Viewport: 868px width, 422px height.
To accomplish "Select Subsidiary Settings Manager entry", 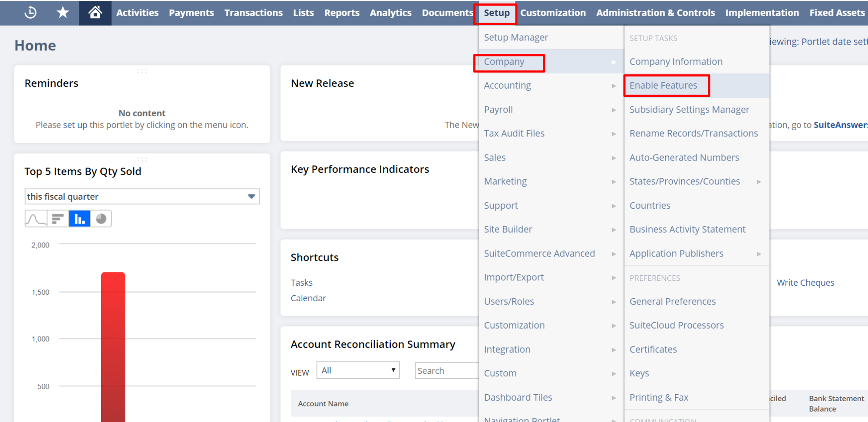I will [x=689, y=109].
